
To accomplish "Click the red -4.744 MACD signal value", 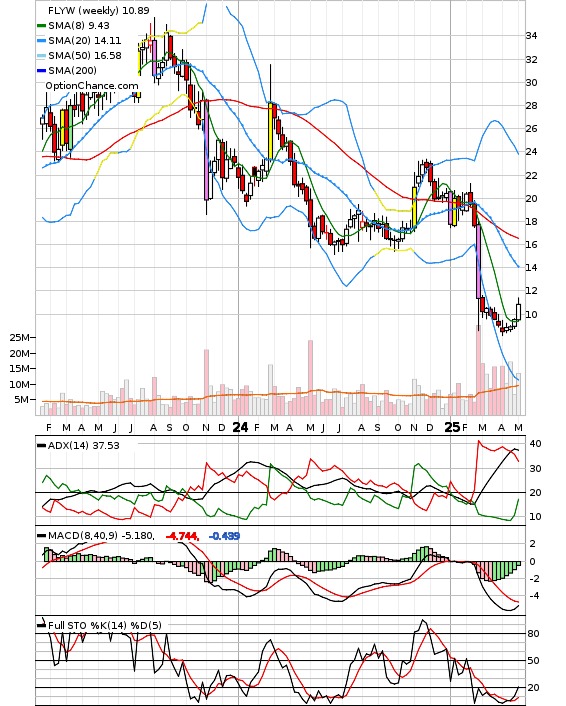I will pos(182,536).
